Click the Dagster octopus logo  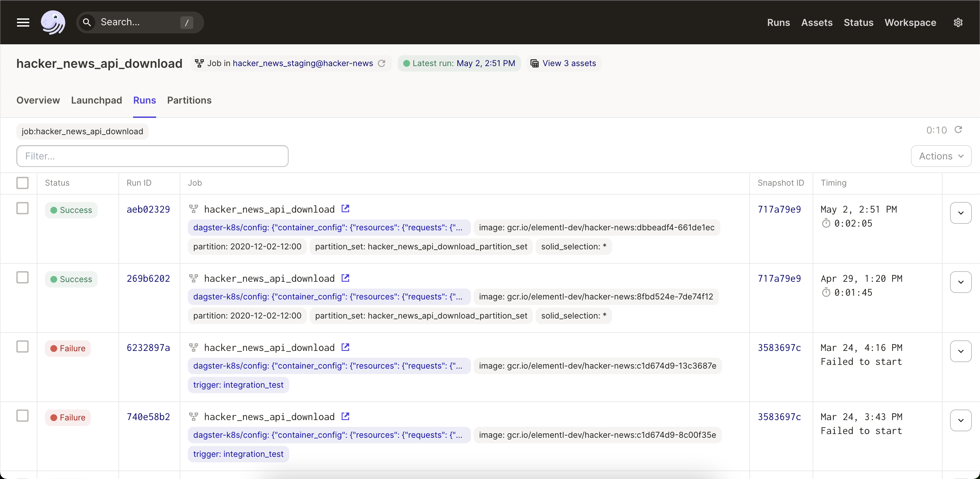(x=53, y=22)
